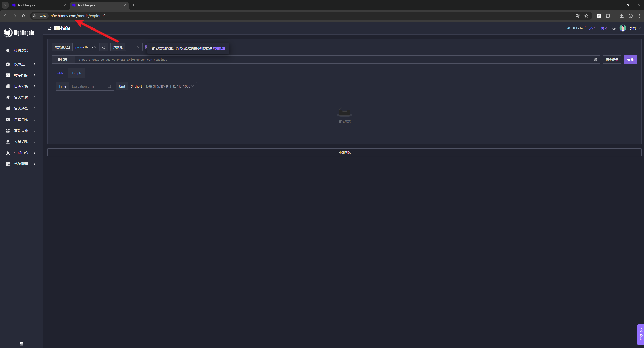This screenshot has width=644, height=348.
Task: Expand 时序指标 menu in sidebar
Action: 21,75
